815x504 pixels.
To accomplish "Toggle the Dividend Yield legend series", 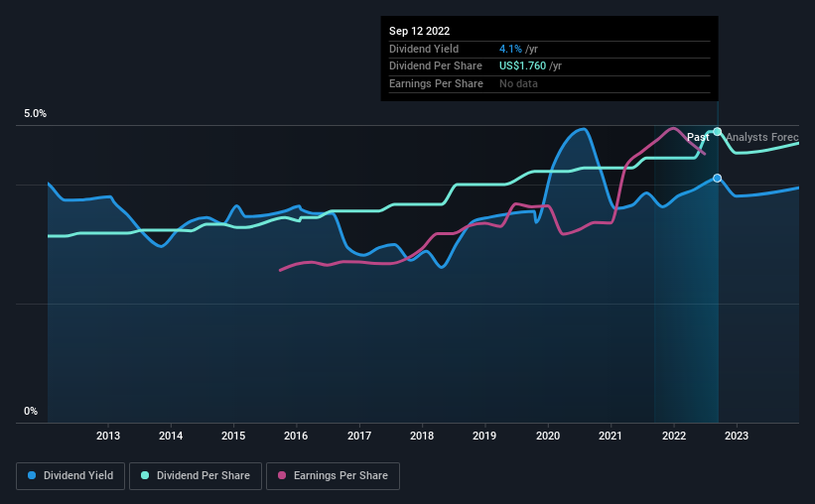I will click(71, 476).
